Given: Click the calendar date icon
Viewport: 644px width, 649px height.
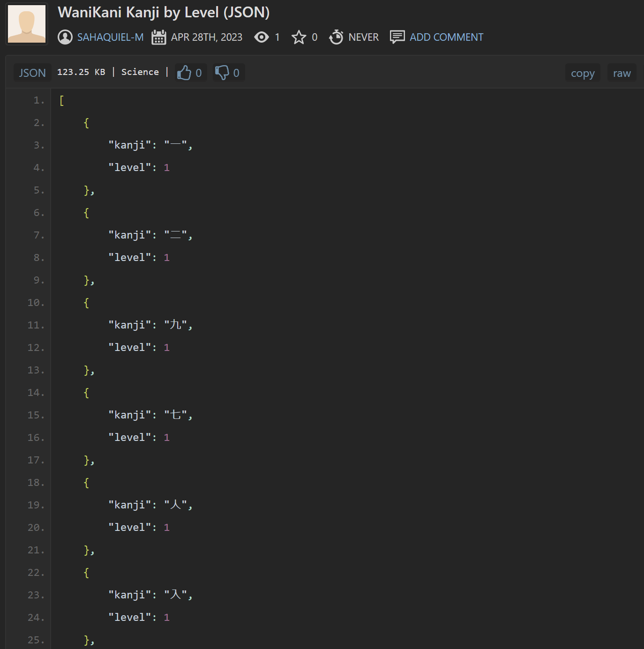Looking at the screenshot, I should pyautogui.click(x=159, y=37).
